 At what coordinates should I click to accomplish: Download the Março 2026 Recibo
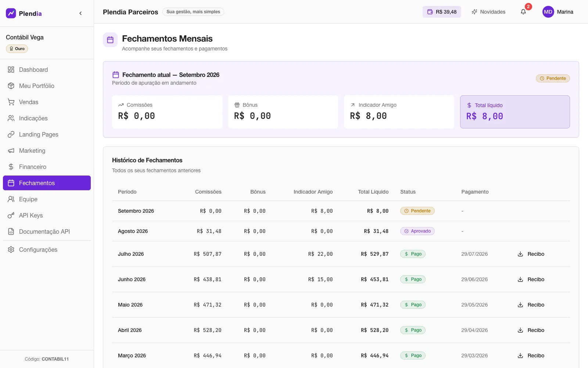531,355
